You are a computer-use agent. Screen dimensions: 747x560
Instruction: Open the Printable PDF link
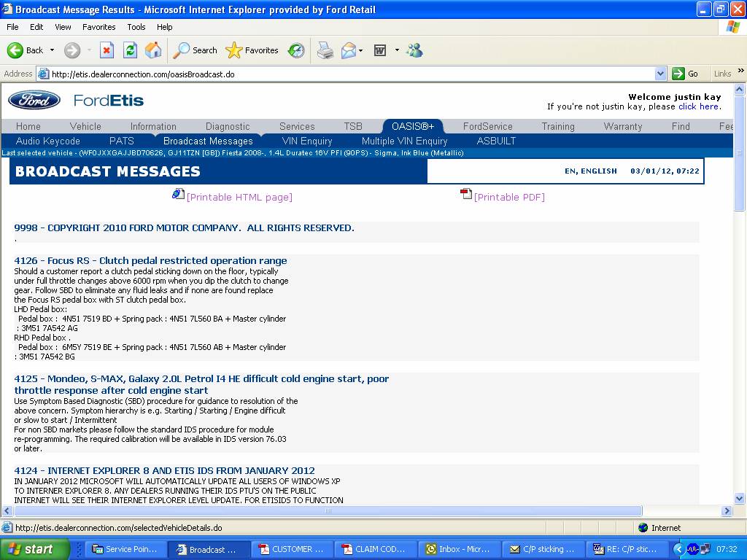[x=509, y=197]
